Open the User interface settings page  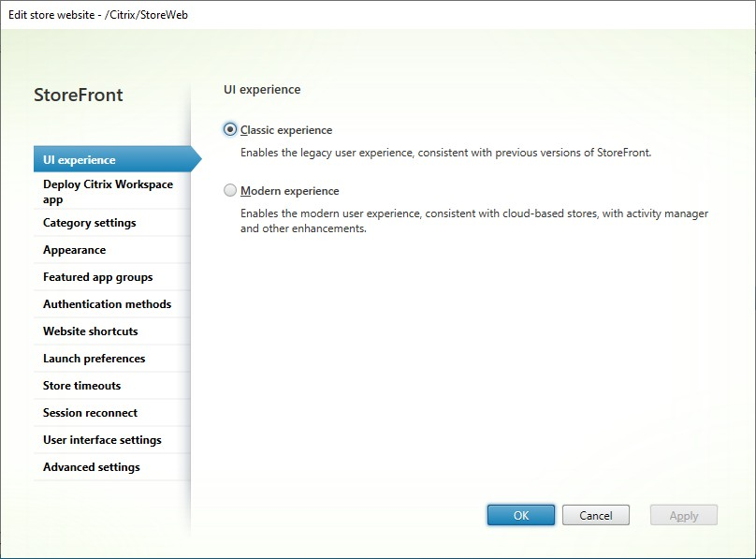click(x=102, y=439)
